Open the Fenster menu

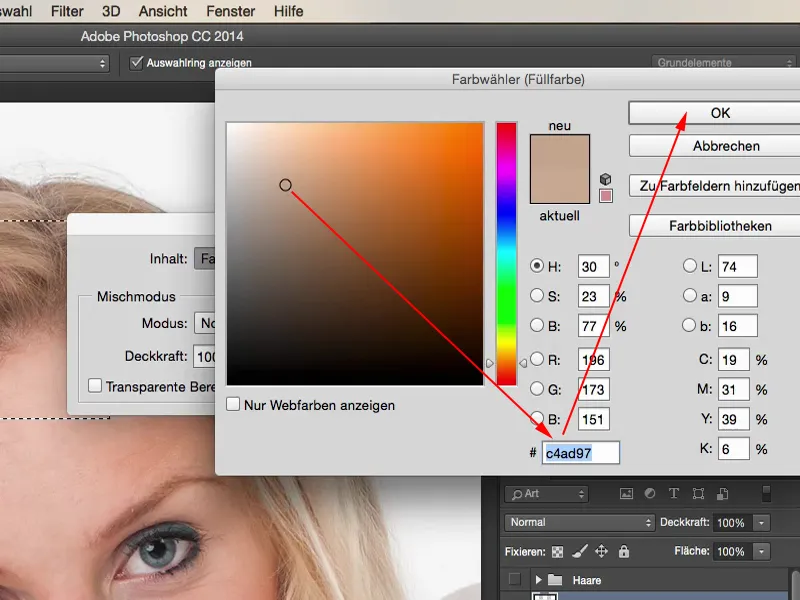tap(231, 11)
